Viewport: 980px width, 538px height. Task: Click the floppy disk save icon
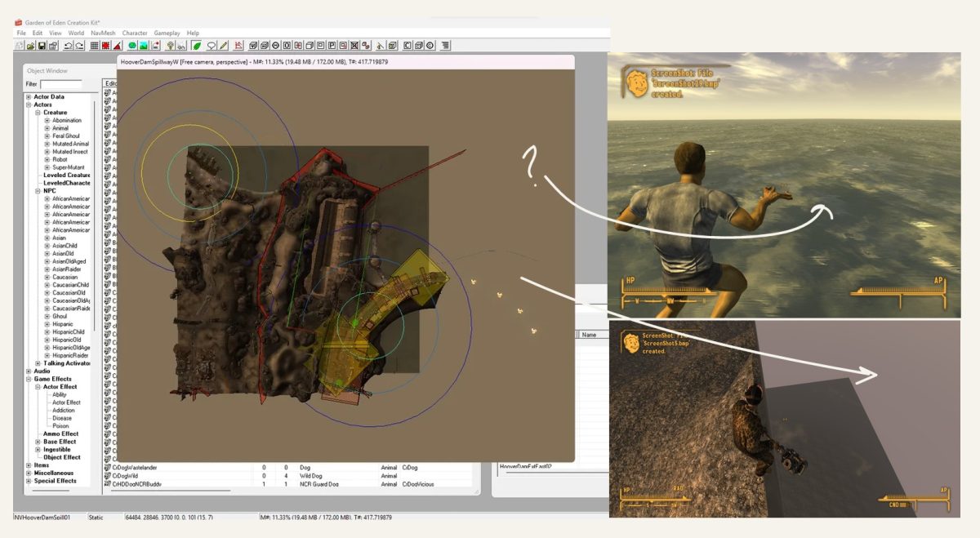click(42, 45)
